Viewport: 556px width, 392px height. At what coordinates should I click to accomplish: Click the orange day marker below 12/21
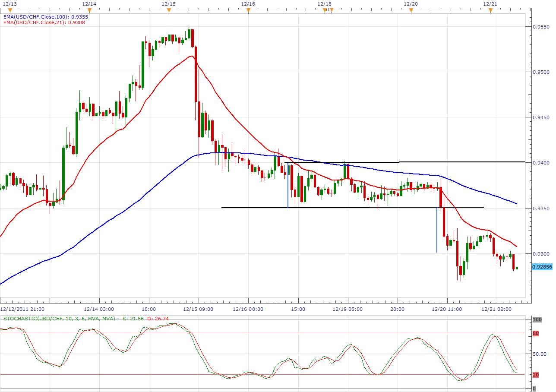[490, 11]
